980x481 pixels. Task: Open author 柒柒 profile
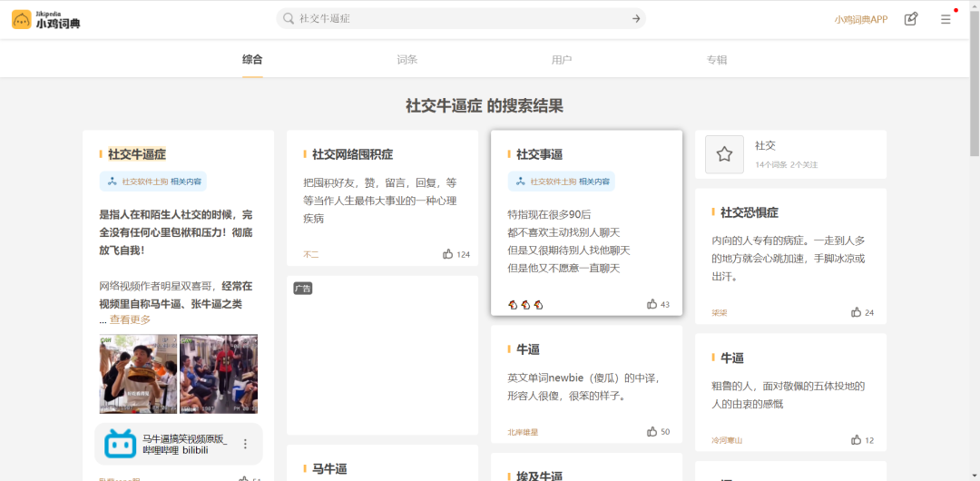(719, 312)
